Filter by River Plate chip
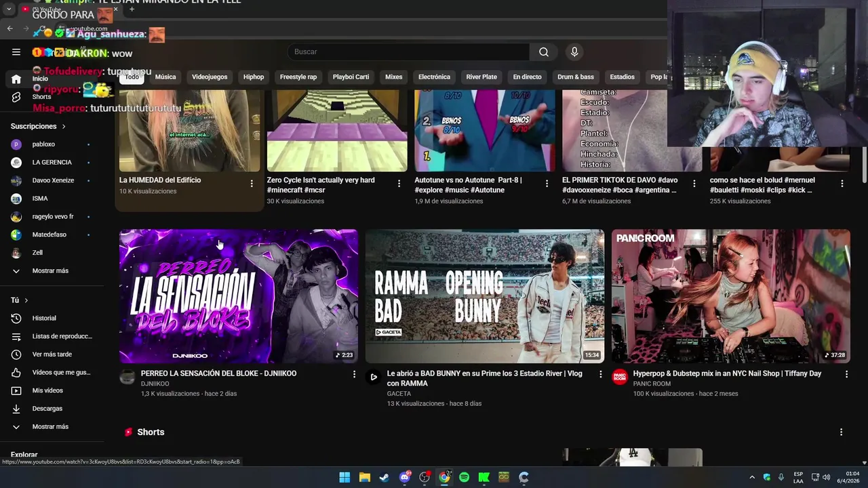The width and height of the screenshot is (868, 488). tap(481, 77)
